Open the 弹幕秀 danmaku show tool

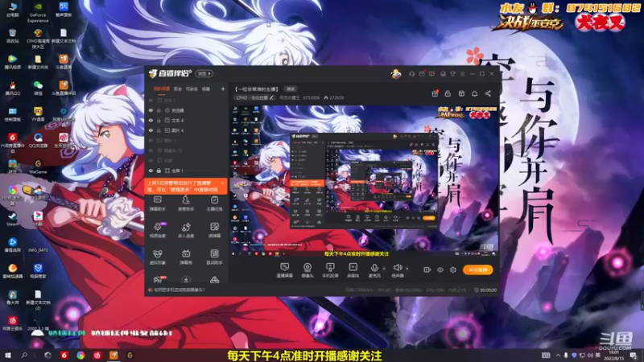[186, 257]
